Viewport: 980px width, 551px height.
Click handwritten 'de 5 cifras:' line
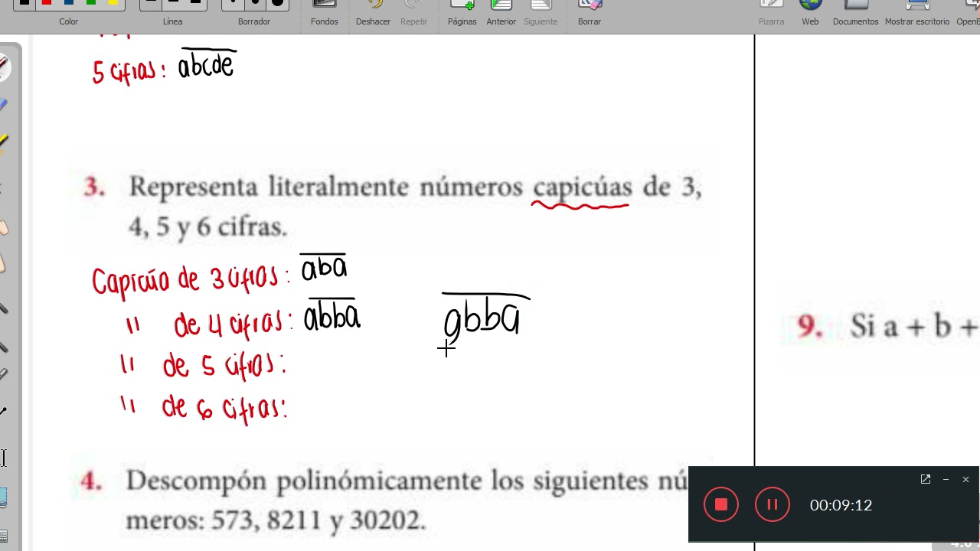224,367
